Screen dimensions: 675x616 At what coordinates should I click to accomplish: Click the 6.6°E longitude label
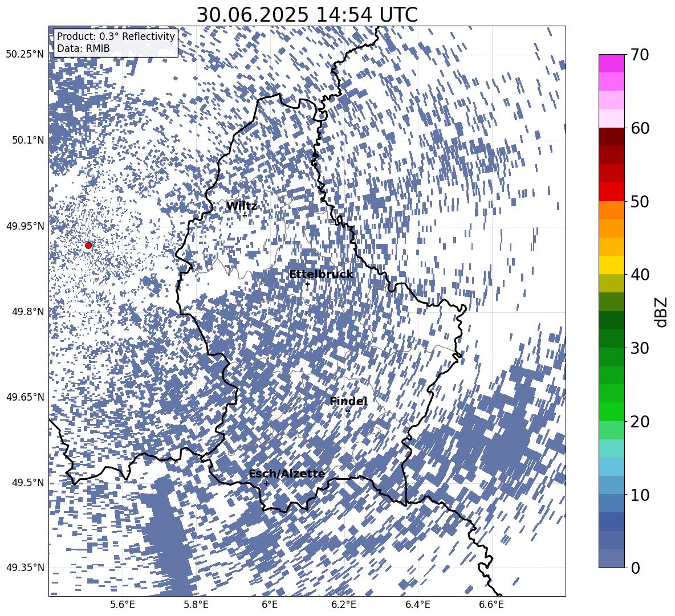click(491, 605)
